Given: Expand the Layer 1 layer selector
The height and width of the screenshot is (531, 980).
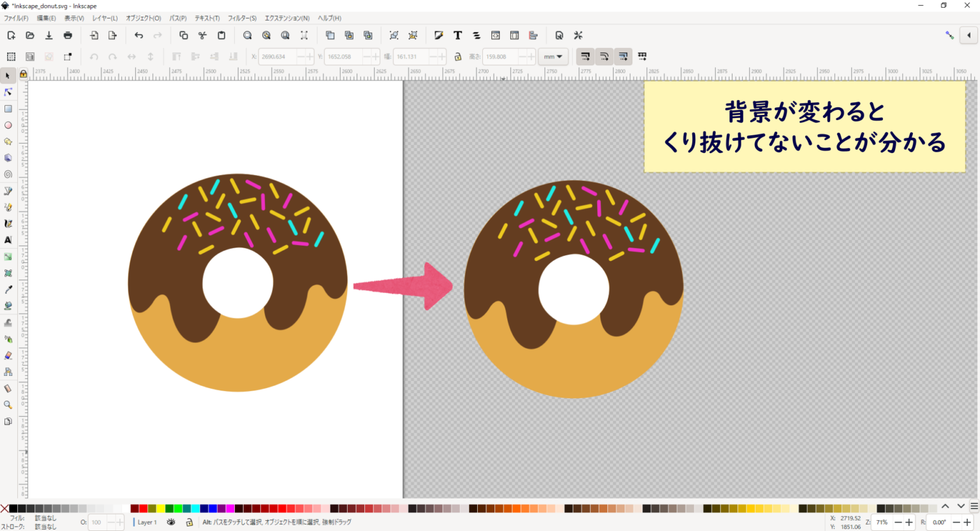Looking at the screenshot, I should point(147,522).
